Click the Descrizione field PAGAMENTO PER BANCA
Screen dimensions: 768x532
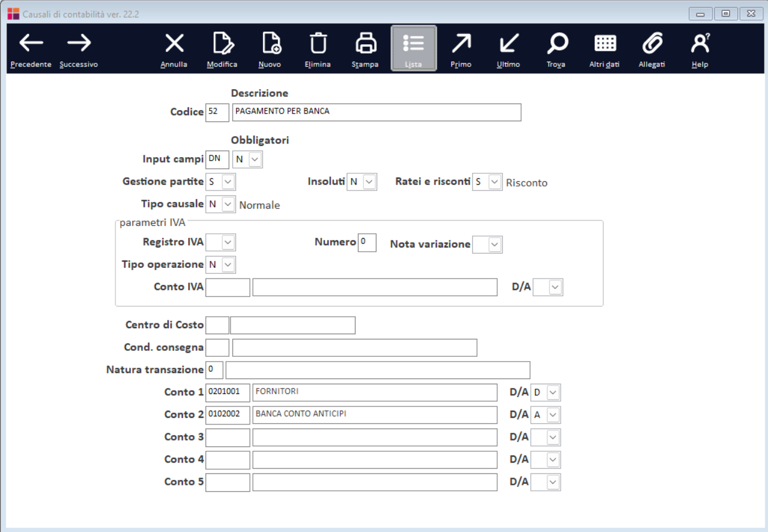click(377, 112)
